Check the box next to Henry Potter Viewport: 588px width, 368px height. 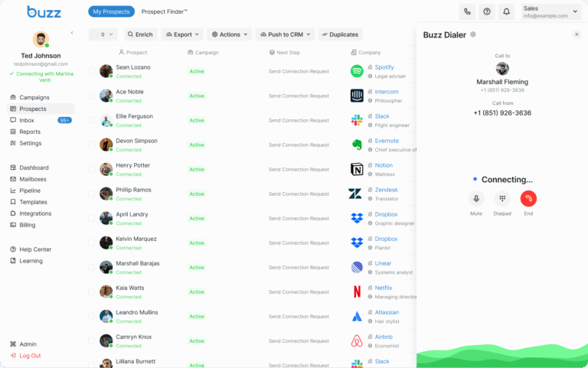(x=91, y=169)
